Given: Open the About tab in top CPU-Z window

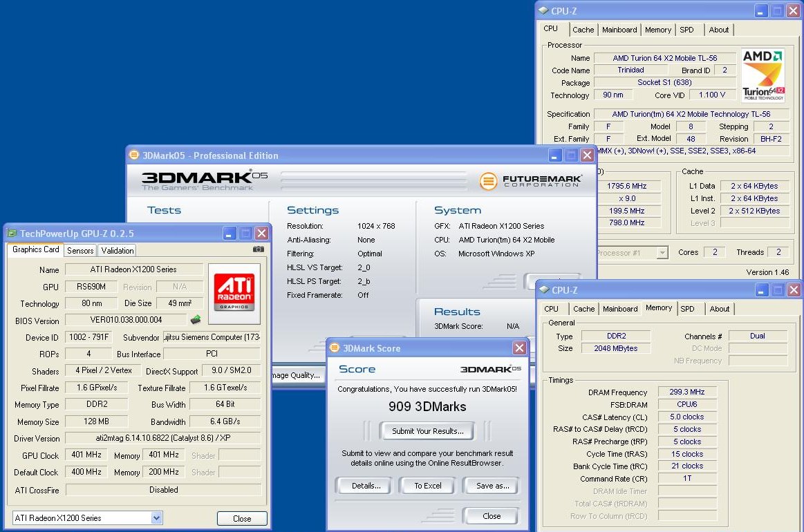Looking at the screenshot, I should [x=719, y=30].
